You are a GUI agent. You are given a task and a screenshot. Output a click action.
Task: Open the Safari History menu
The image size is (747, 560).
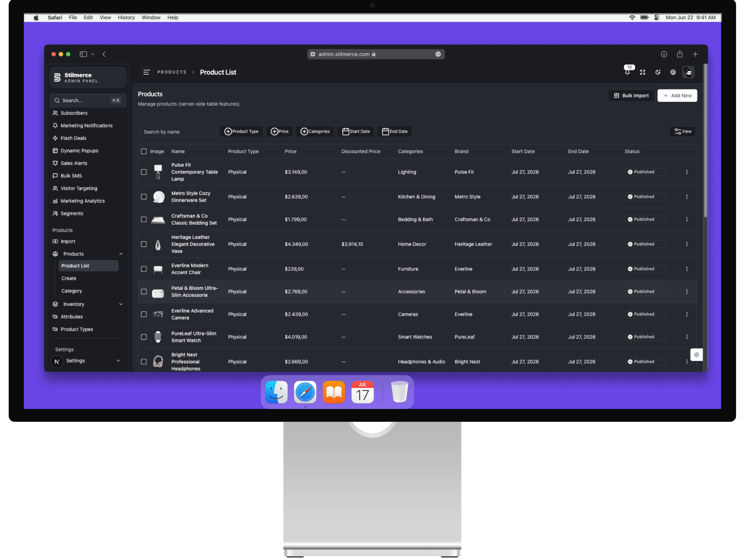pyautogui.click(x=126, y=18)
